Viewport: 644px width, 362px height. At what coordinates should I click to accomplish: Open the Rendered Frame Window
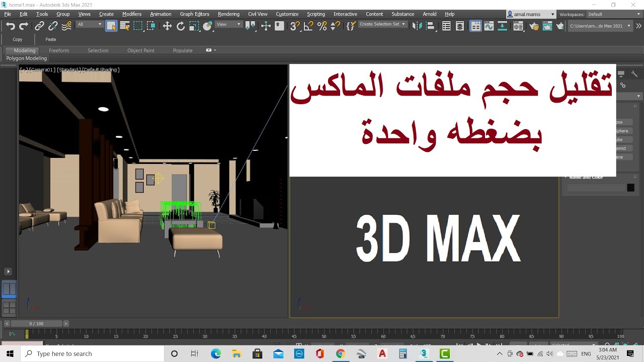pos(547,26)
